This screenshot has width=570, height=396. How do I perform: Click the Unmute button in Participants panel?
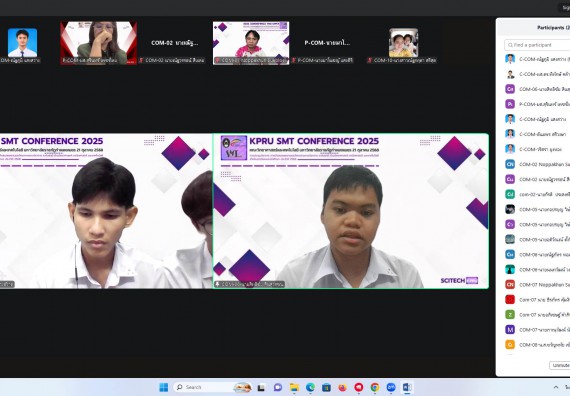[x=559, y=365]
